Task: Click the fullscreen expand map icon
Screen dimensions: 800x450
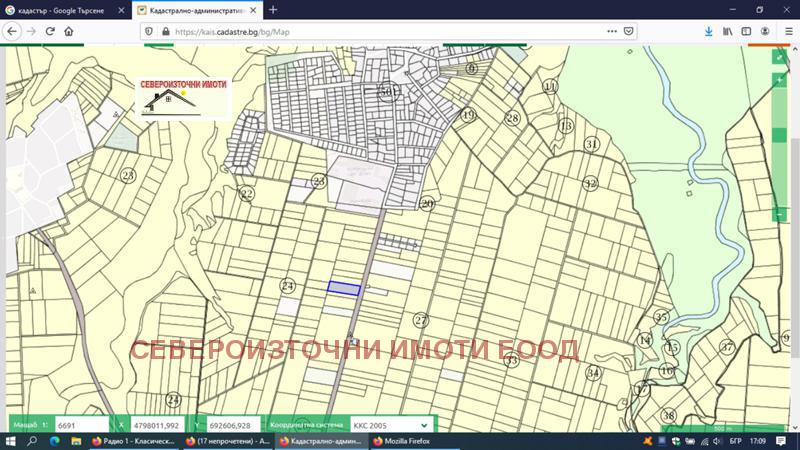Action: [779, 57]
